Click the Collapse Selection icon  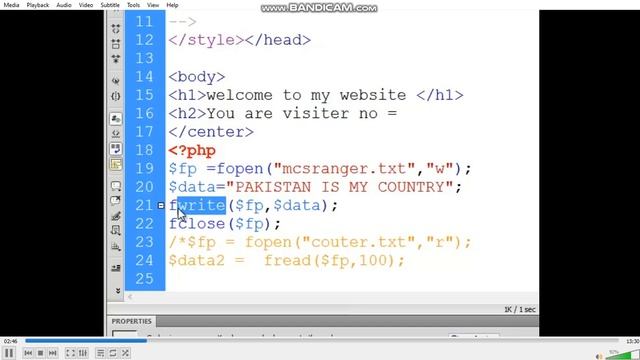coord(116,44)
